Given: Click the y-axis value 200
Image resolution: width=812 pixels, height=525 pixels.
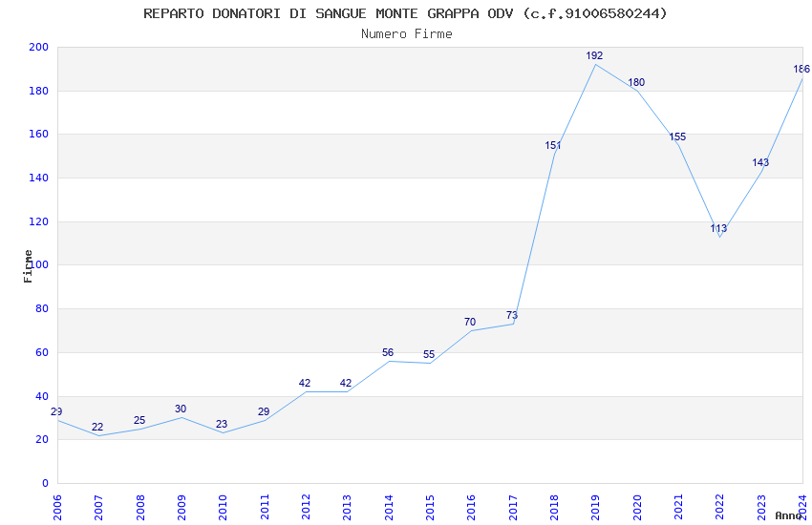Looking at the screenshot, I should (39, 47).
